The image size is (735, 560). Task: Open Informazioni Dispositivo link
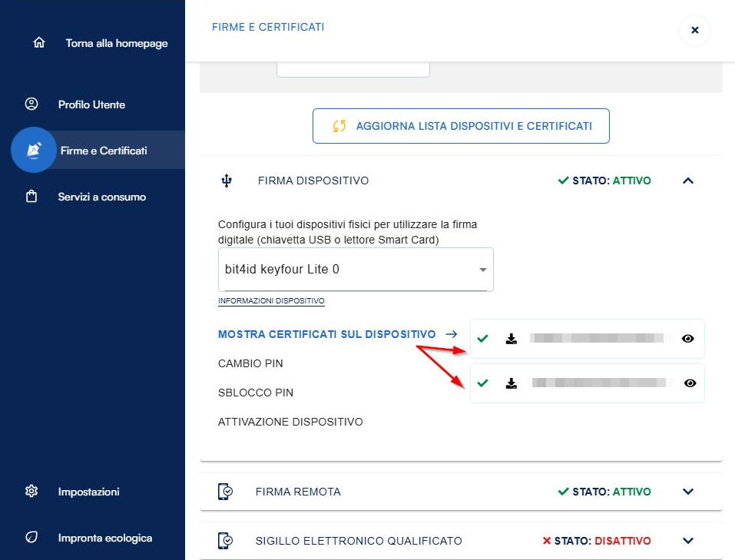click(271, 300)
